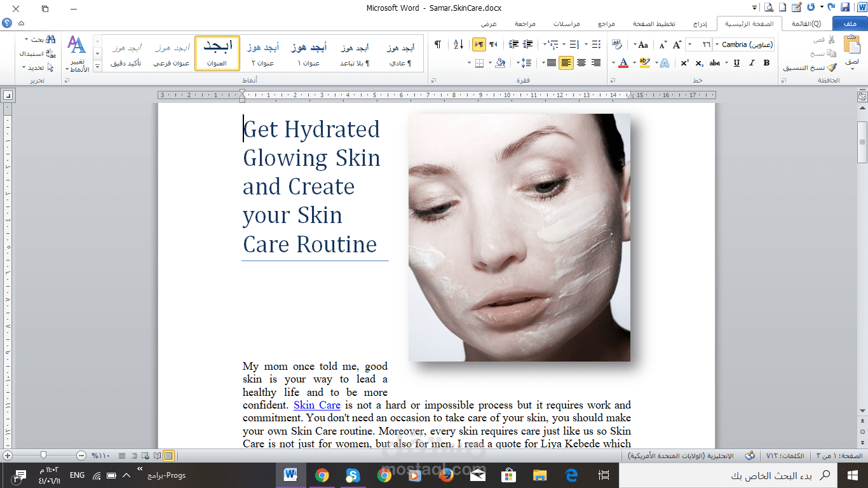Click the Replace (استبدال) button
The width and height of the screenshot is (868, 488).
tap(37, 53)
